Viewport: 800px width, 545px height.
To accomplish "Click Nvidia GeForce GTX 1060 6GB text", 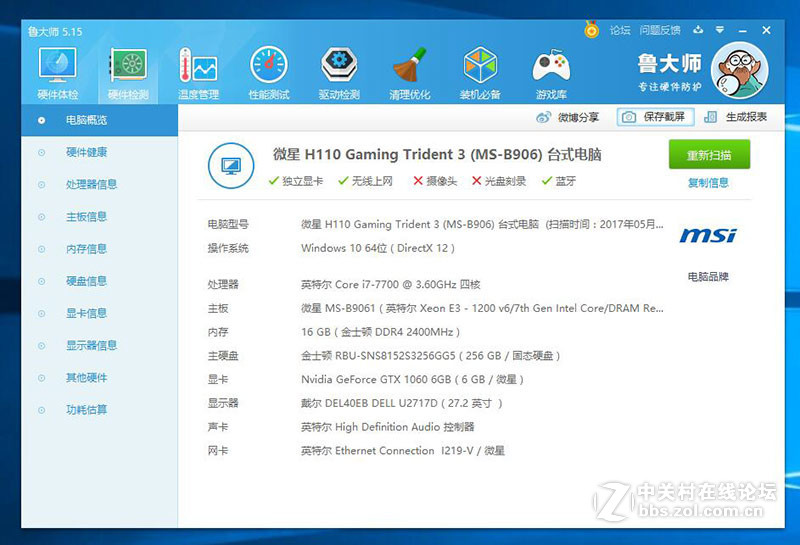I will tap(412, 380).
